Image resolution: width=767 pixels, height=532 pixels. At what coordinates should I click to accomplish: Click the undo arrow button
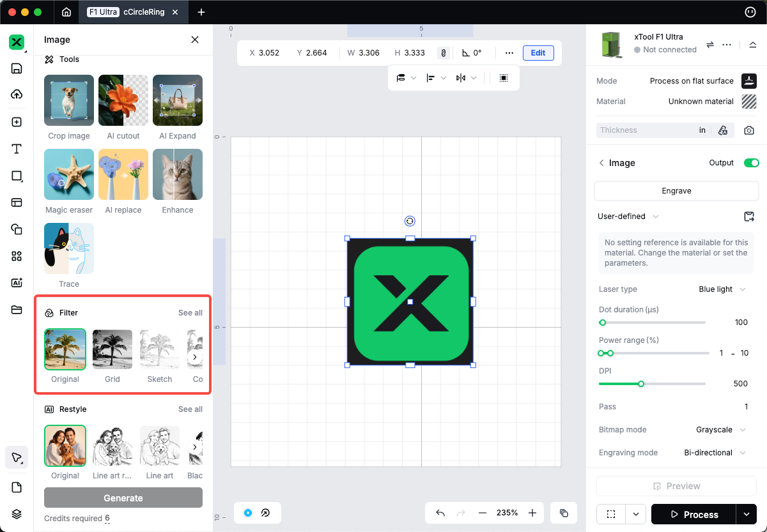pyautogui.click(x=440, y=513)
